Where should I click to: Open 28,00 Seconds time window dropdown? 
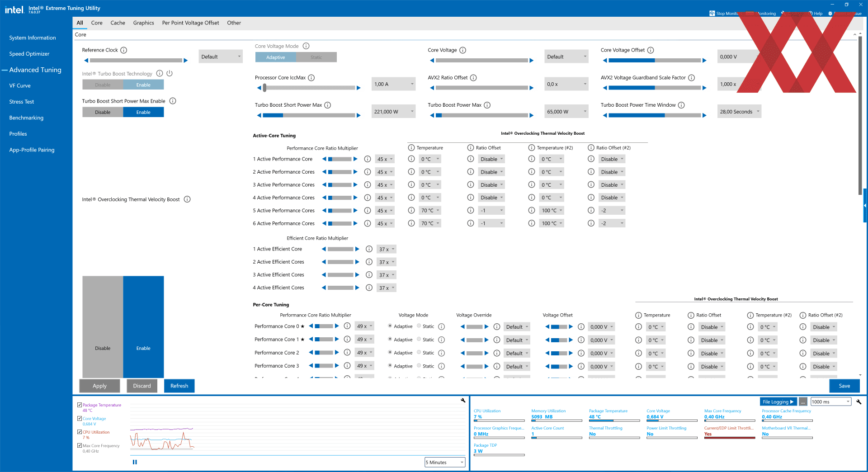coord(739,112)
